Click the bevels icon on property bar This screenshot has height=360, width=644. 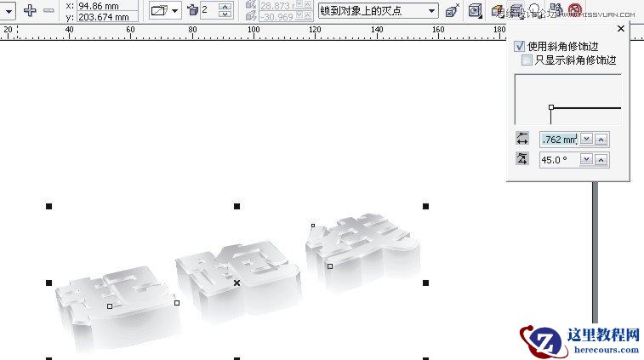tap(516, 9)
